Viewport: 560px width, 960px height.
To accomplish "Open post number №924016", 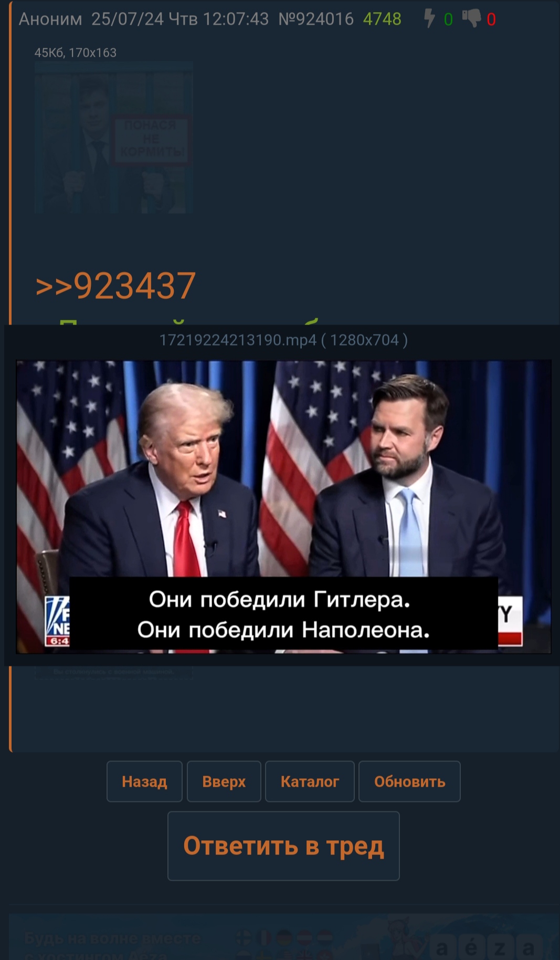I will pos(316,19).
